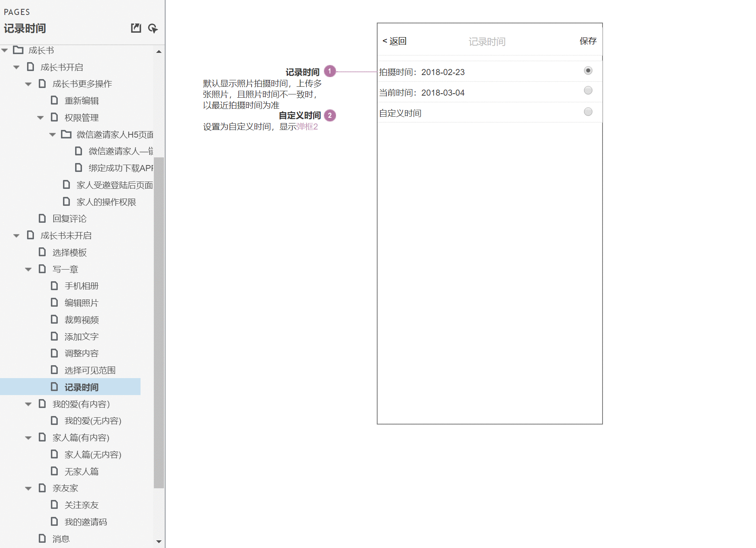Click the pointer icon beside the Pages title
756x548 pixels.
(153, 28)
